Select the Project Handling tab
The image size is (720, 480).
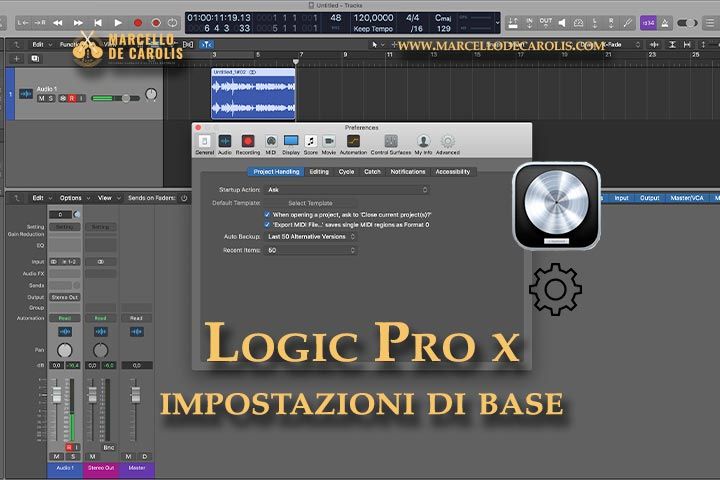tap(276, 172)
